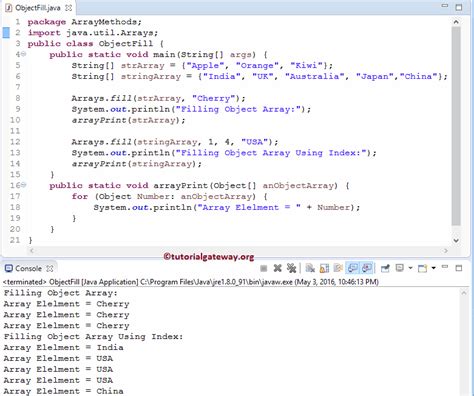Screen dimensions: 474x396
Task: Remove All Terminated Launches double-X icon
Action: click(291, 268)
